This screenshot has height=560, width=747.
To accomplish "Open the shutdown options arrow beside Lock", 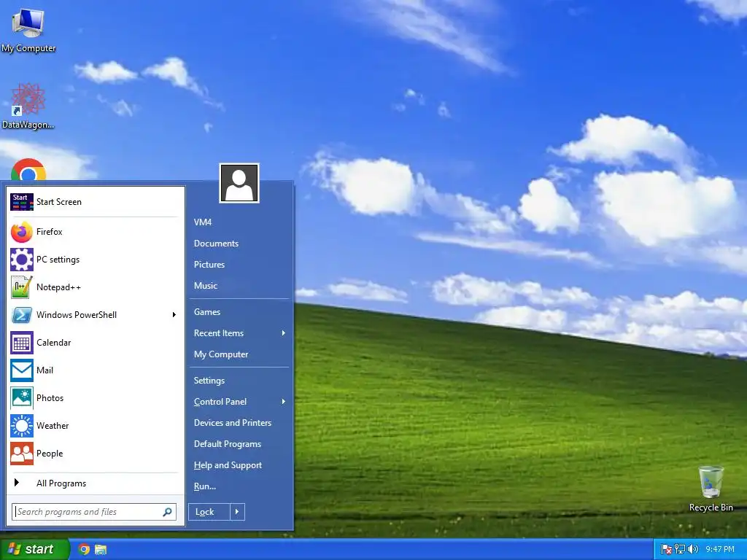I will pyautogui.click(x=237, y=512).
